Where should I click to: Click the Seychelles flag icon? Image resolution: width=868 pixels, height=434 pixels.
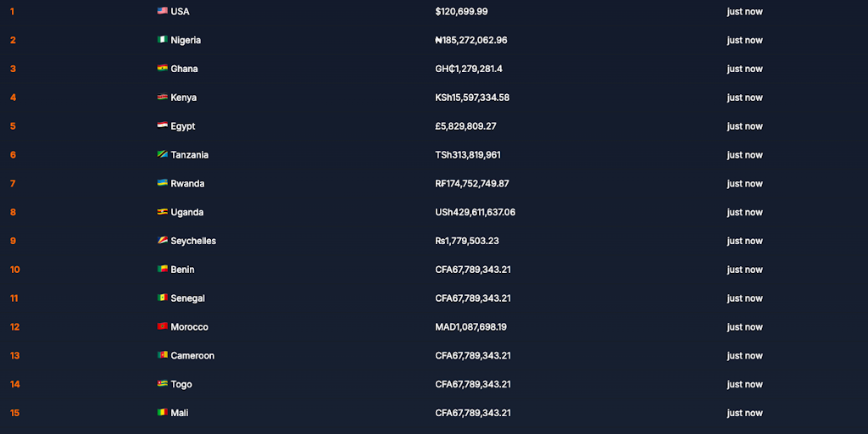coord(162,241)
